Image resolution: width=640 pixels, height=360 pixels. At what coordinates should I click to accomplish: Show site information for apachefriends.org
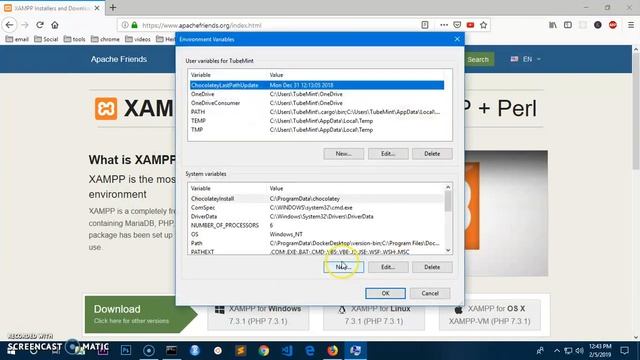pos(125,25)
